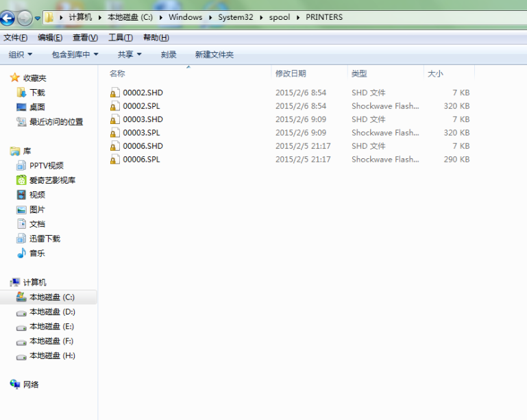The width and height of the screenshot is (527, 420).
Task: Click the 爱奇艺影视库 green icon
Action: 21,180
